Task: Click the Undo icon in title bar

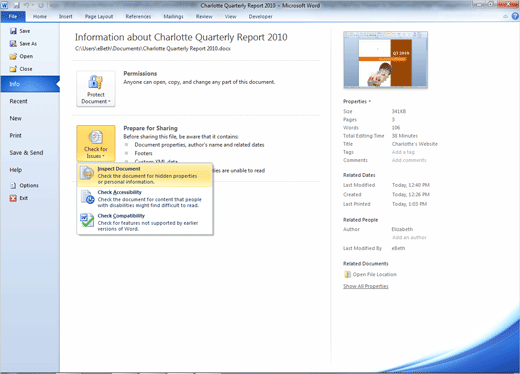Action: 26,5
